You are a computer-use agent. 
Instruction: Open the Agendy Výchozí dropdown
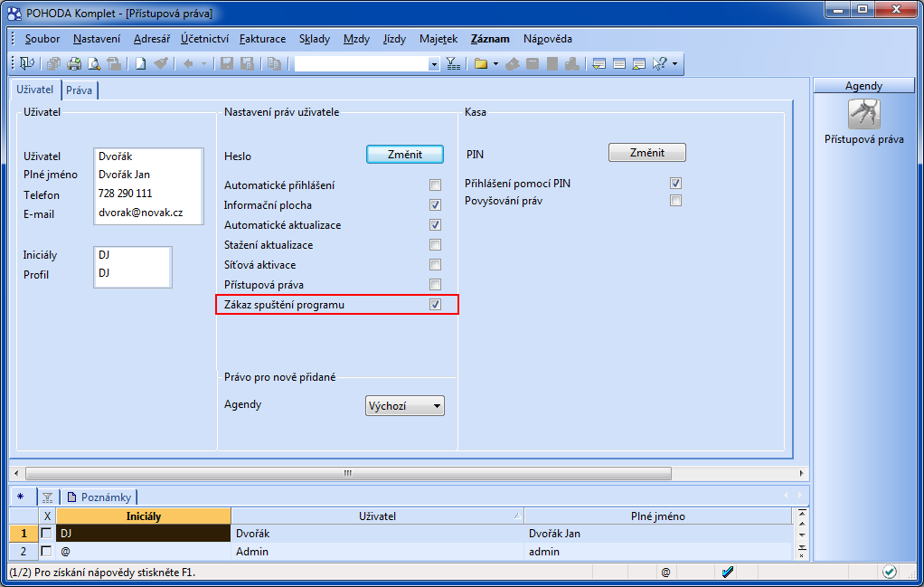coord(405,406)
